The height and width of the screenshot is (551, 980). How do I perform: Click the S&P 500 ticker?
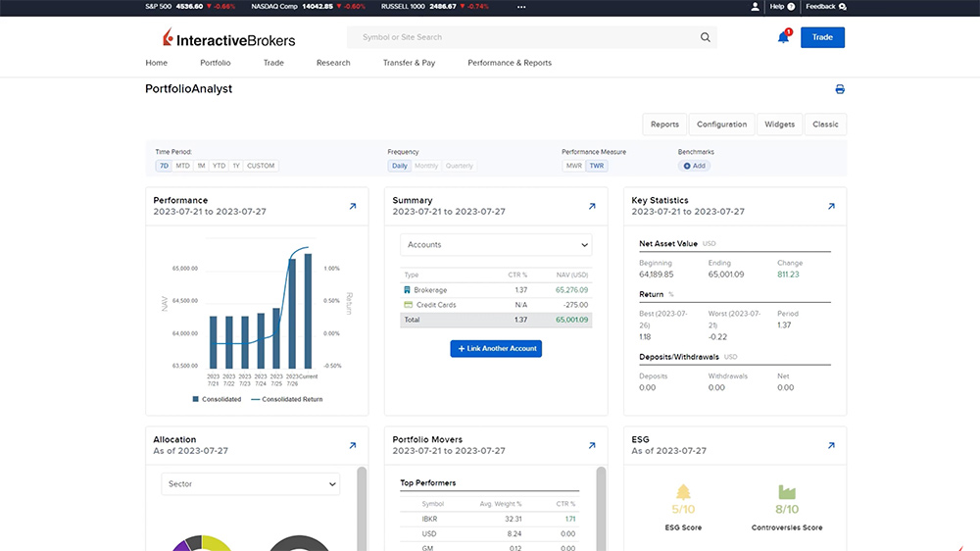(x=190, y=6)
